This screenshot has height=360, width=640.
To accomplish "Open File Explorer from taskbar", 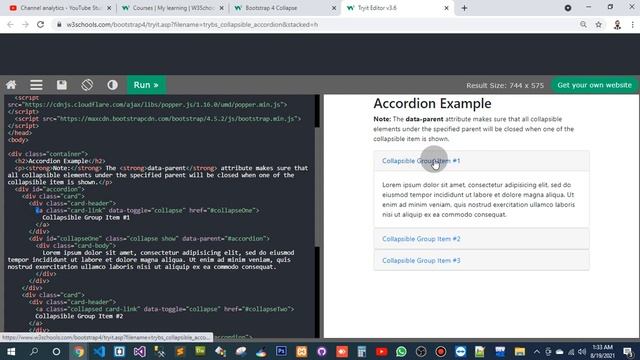I will pos(520,351).
